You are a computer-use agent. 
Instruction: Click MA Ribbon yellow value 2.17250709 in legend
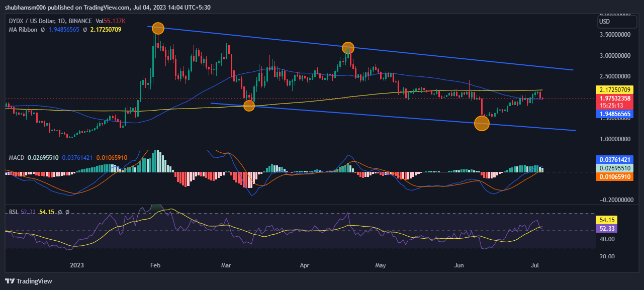pos(105,30)
